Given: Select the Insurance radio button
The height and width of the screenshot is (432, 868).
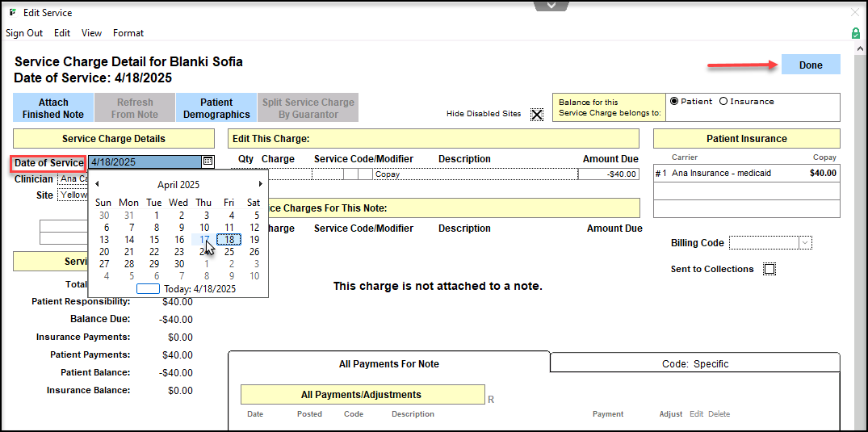Looking at the screenshot, I should pos(723,102).
